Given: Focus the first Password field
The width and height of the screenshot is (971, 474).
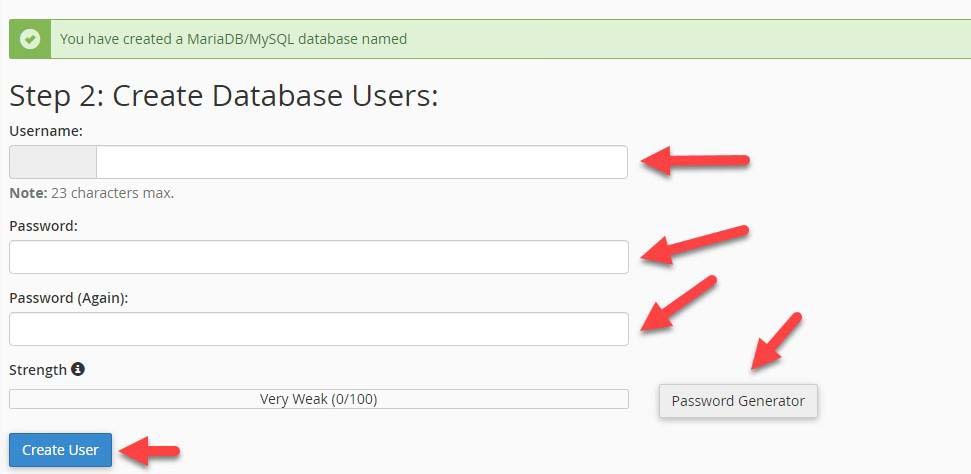Looking at the screenshot, I should click(319, 257).
